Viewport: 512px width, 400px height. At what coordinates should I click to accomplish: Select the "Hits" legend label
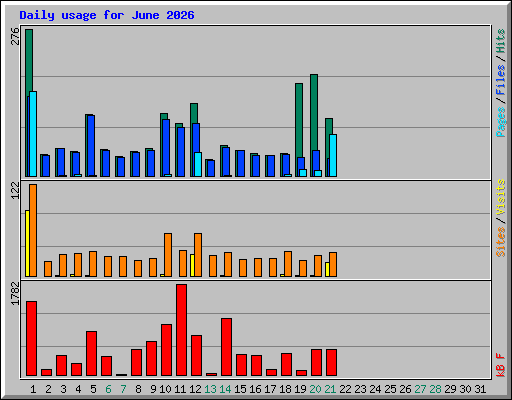tap(501, 41)
